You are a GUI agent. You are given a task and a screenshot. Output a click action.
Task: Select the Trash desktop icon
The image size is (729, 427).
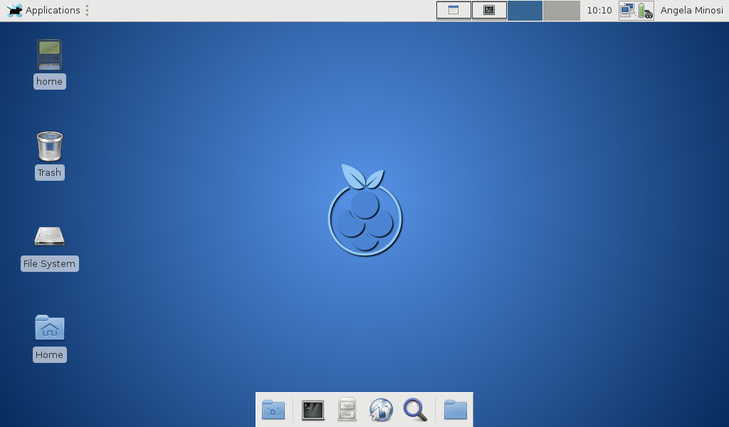[49, 146]
